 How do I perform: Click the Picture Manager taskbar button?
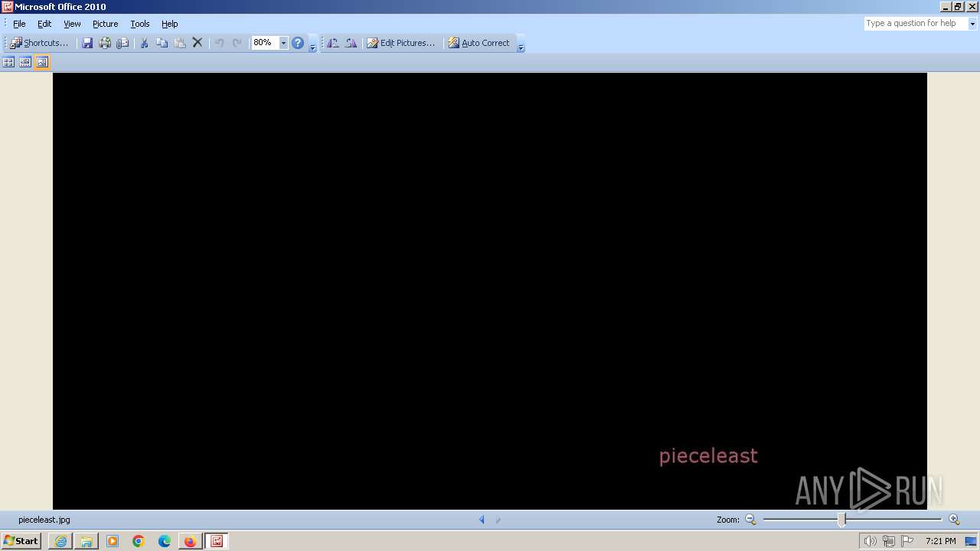217,541
